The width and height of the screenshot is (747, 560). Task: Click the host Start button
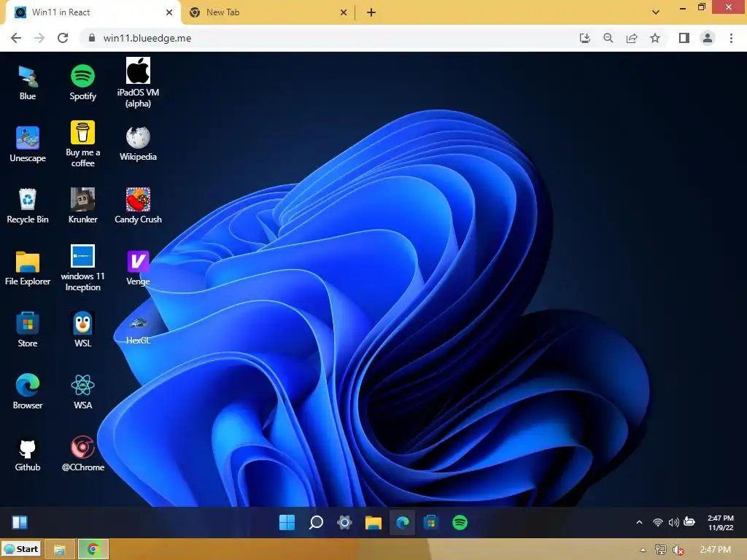(21, 549)
